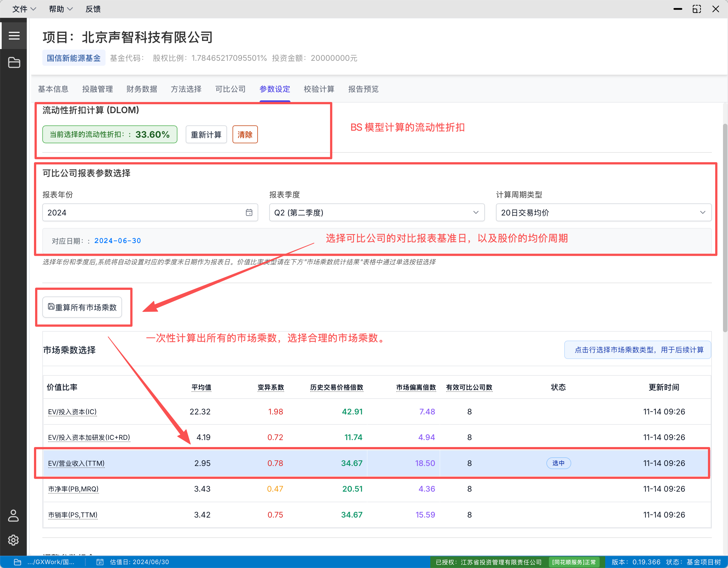Switch to the 校验计算 tab
The width and height of the screenshot is (728, 568).
(x=319, y=89)
